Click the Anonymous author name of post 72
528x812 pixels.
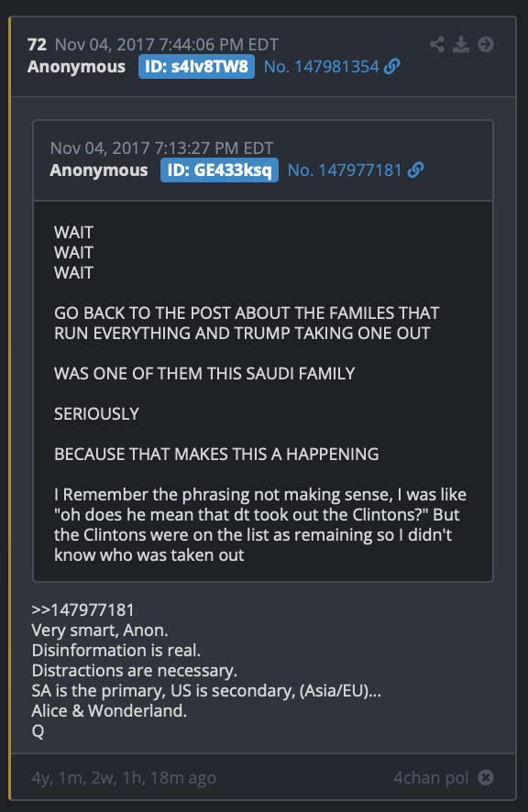(76, 67)
